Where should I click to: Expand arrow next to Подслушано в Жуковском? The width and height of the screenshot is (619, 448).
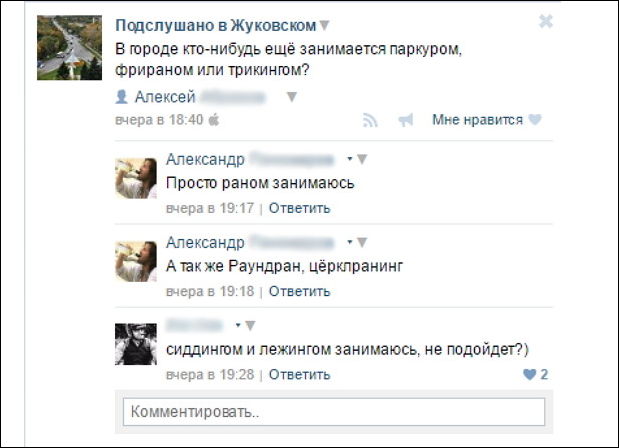pos(324,25)
